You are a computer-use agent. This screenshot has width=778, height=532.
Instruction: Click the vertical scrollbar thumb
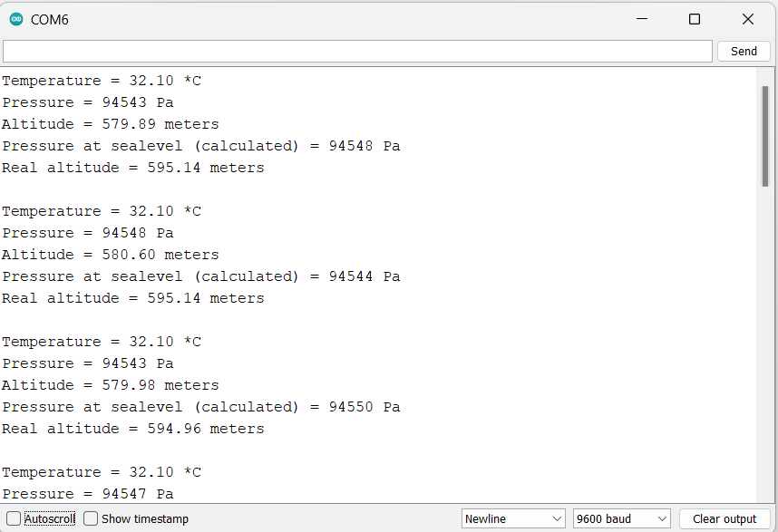point(765,136)
